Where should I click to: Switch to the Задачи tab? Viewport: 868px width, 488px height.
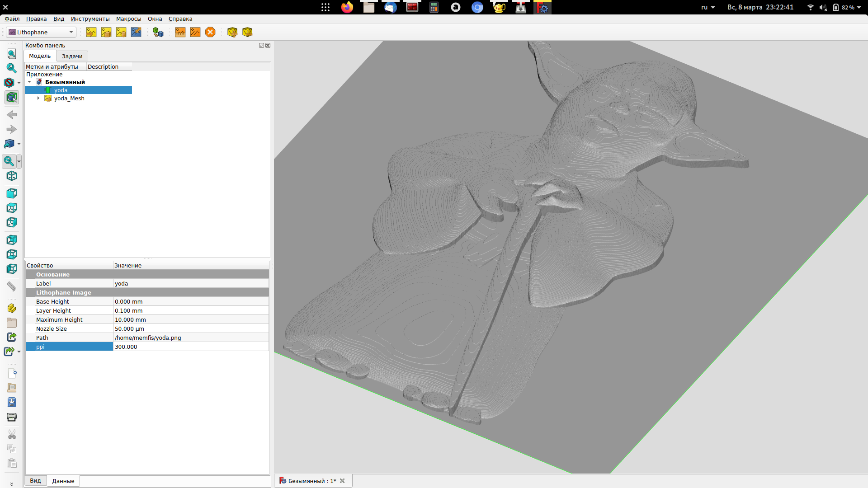point(72,56)
